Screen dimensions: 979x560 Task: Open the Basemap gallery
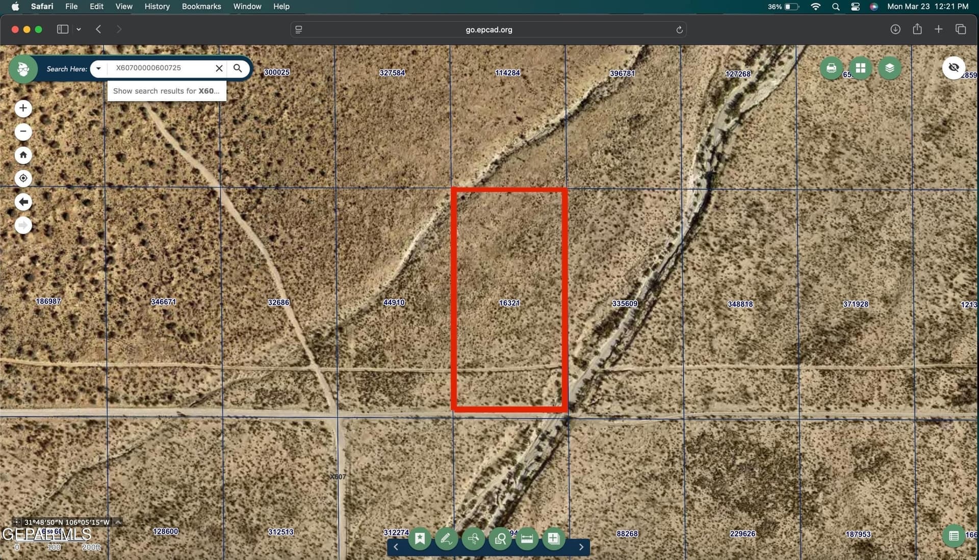pos(860,68)
